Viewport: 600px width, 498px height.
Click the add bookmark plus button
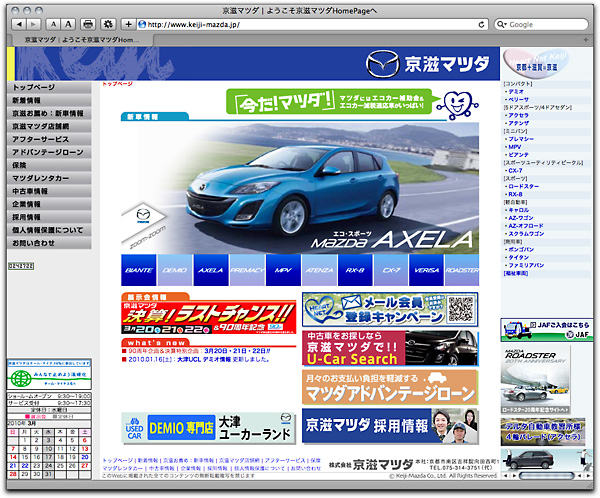(x=128, y=23)
